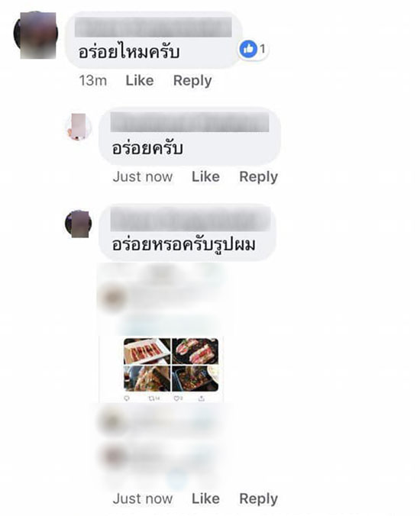Click the '13m' timestamp link
This screenshot has height=516, width=420.
tap(93, 81)
